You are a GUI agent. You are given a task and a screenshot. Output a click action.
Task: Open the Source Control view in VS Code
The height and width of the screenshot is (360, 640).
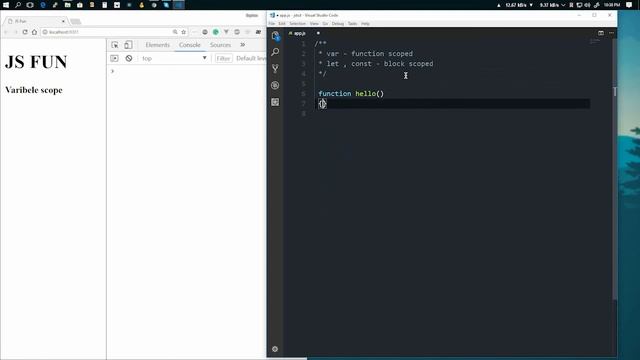point(275,69)
